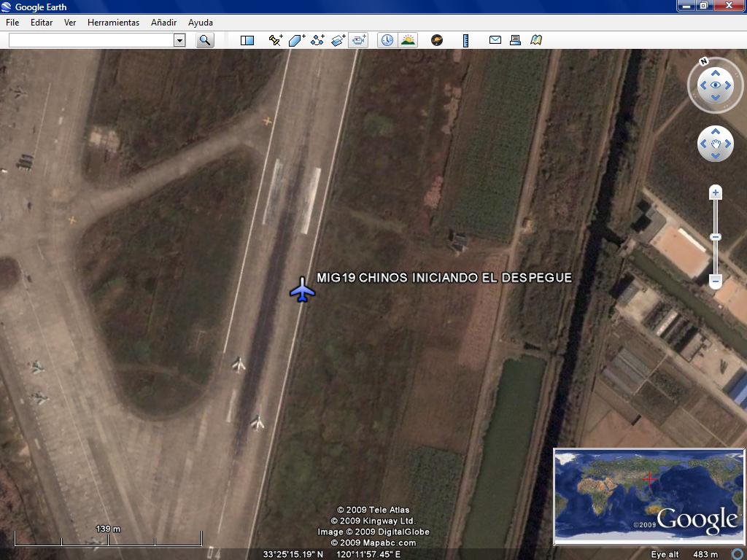Expand the search box dropdown arrow
Viewport: 747px width, 560px height.
[x=179, y=40]
